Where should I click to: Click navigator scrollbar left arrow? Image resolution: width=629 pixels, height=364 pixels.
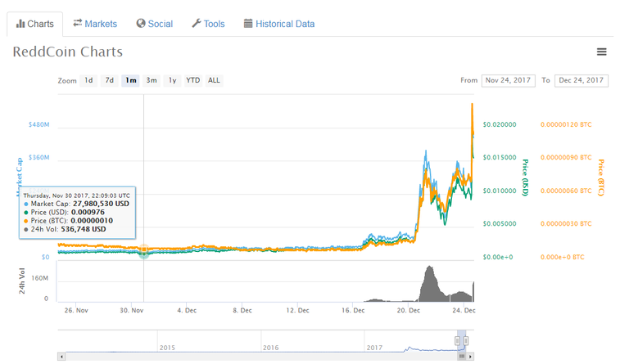click(61, 357)
